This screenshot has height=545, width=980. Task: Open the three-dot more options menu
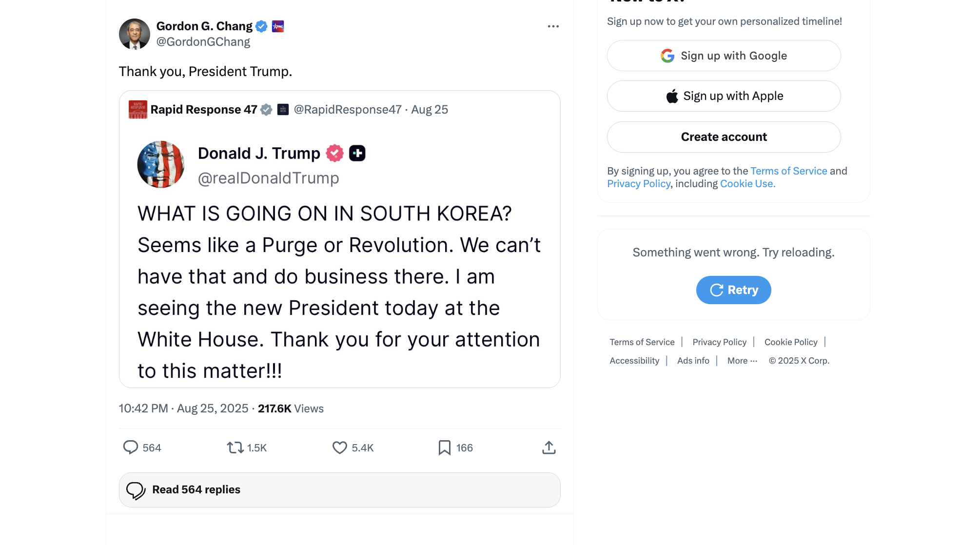[x=553, y=26]
